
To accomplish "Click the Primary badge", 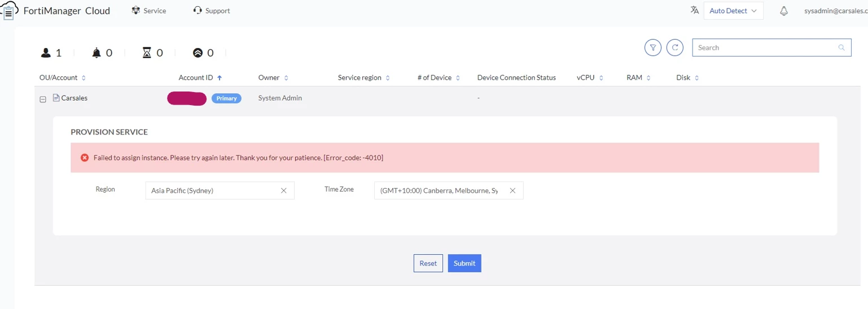I will 226,98.
